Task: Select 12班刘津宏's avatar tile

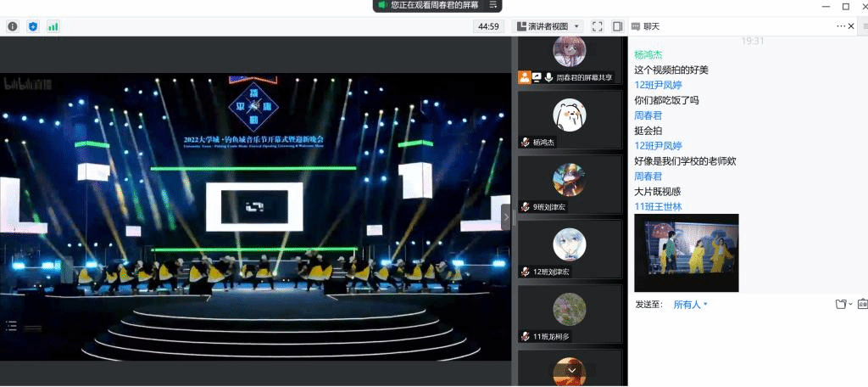Action: pyautogui.click(x=570, y=244)
